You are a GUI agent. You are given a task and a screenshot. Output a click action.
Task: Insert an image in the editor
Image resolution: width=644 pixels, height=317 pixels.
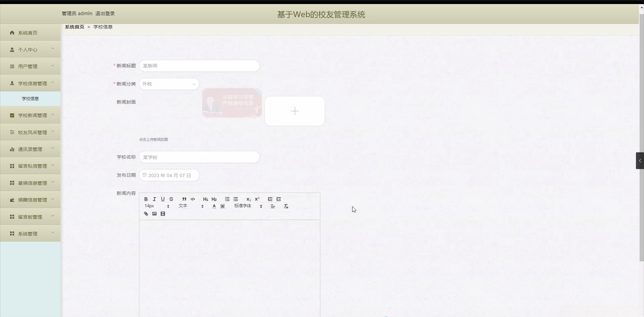coord(154,214)
